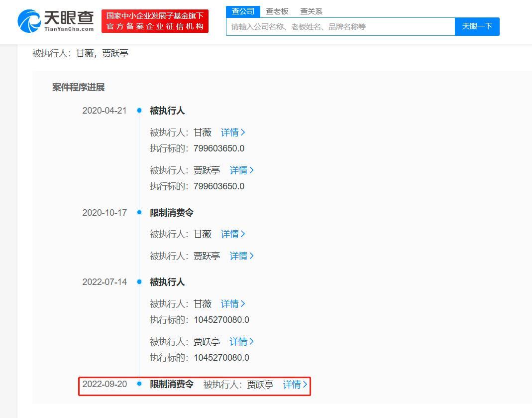The image size is (532, 418).
Task: Click the 2022-09-20 timeline dot
Action: tap(139, 384)
